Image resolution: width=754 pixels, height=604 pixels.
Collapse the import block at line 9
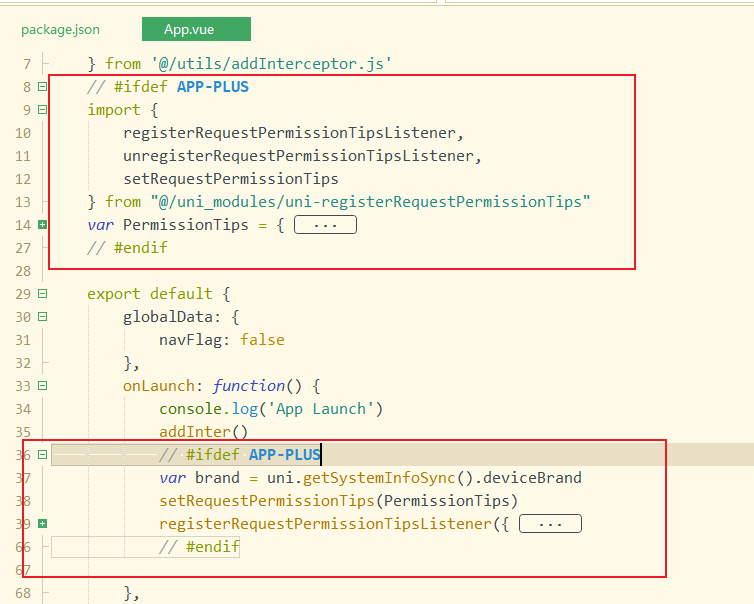(x=42, y=110)
